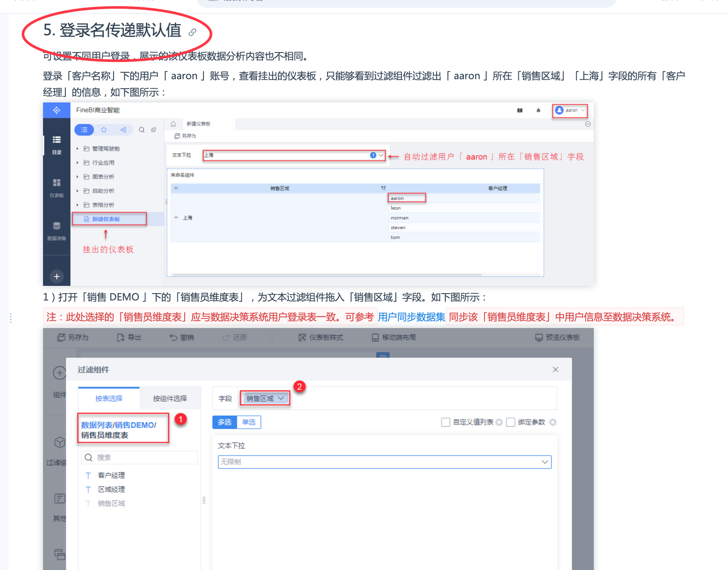Select the 客户经理 field
The image size is (728, 570).
pyautogui.click(x=111, y=475)
